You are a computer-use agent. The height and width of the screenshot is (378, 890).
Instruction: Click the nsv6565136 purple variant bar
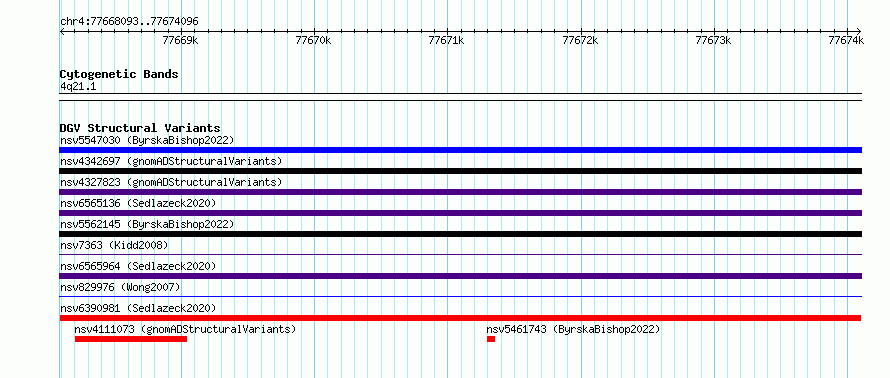point(460,213)
